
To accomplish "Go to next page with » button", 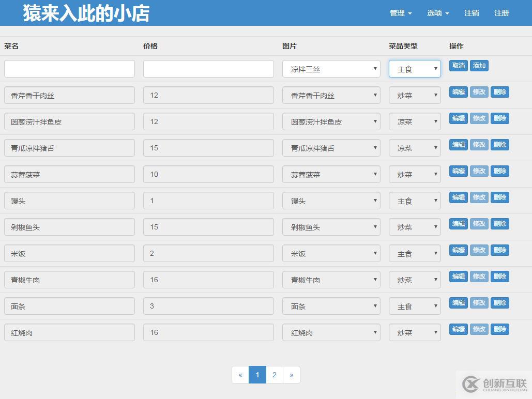I will click(292, 375).
